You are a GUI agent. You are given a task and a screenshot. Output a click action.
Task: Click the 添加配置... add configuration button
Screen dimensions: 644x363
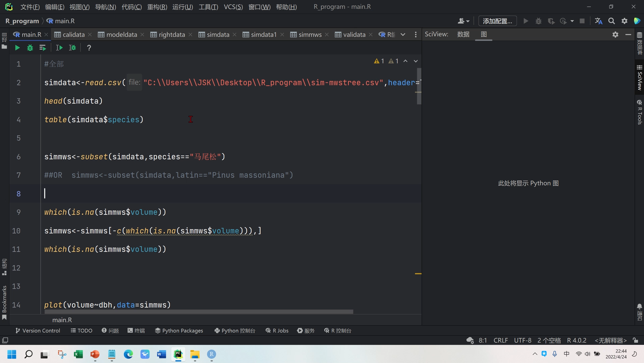[x=497, y=21]
